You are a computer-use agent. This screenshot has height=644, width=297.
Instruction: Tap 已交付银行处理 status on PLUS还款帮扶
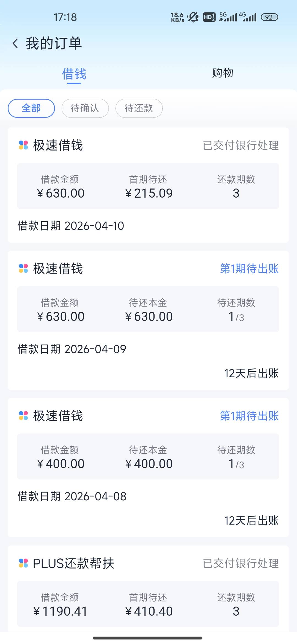[x=241, y=563]
